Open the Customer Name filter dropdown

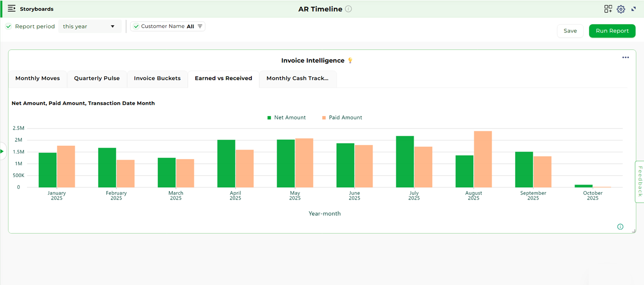pos(200,27)
